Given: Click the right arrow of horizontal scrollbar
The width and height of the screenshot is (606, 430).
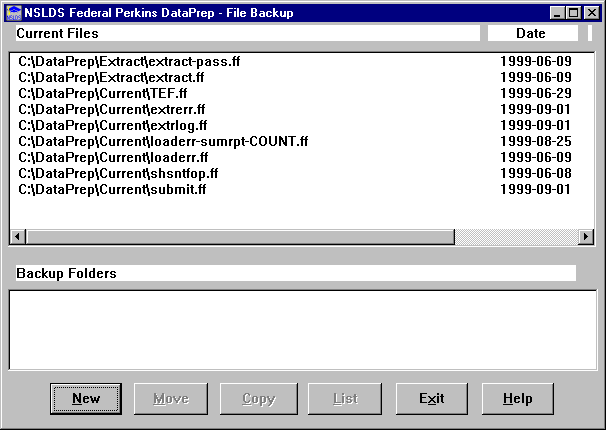Looking at the screenshot, I should coord(586,236).
